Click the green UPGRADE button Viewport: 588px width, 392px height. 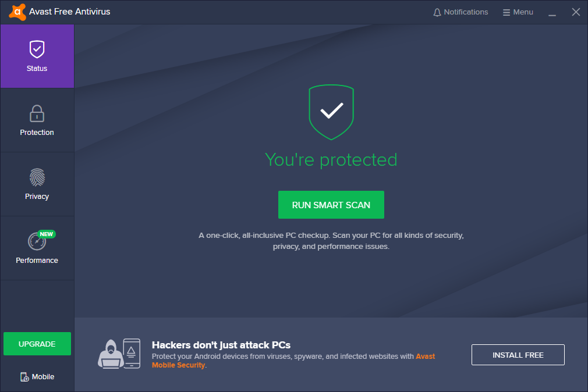pos(37,344)
